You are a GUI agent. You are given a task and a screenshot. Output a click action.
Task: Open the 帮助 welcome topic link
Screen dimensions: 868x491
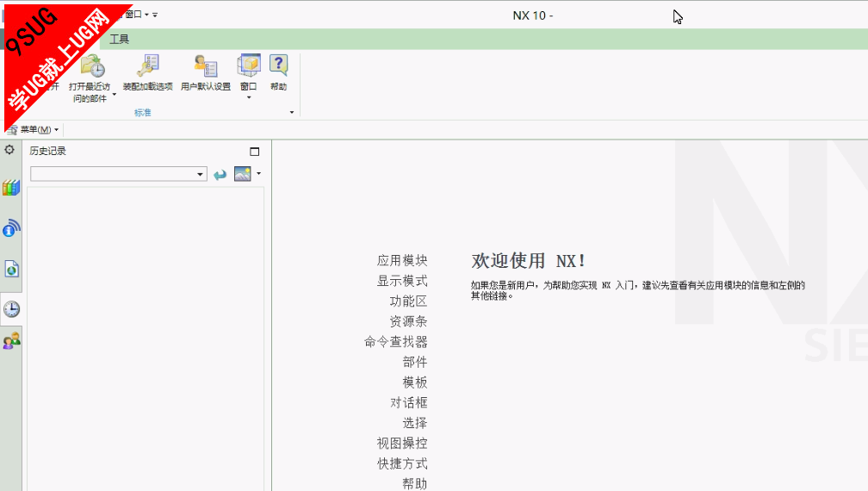tap(415, 484)
